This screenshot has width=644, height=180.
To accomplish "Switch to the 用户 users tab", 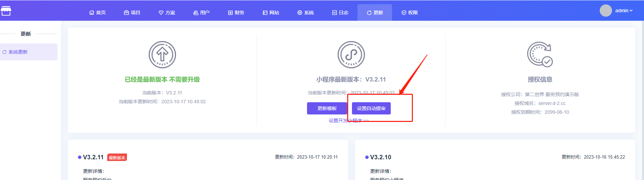I will coord(201,13).
